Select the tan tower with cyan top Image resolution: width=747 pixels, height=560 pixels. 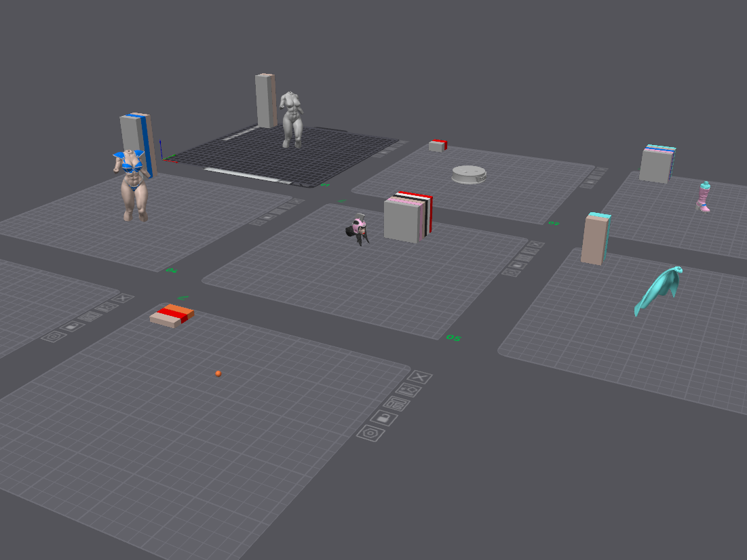click(596, 238)
